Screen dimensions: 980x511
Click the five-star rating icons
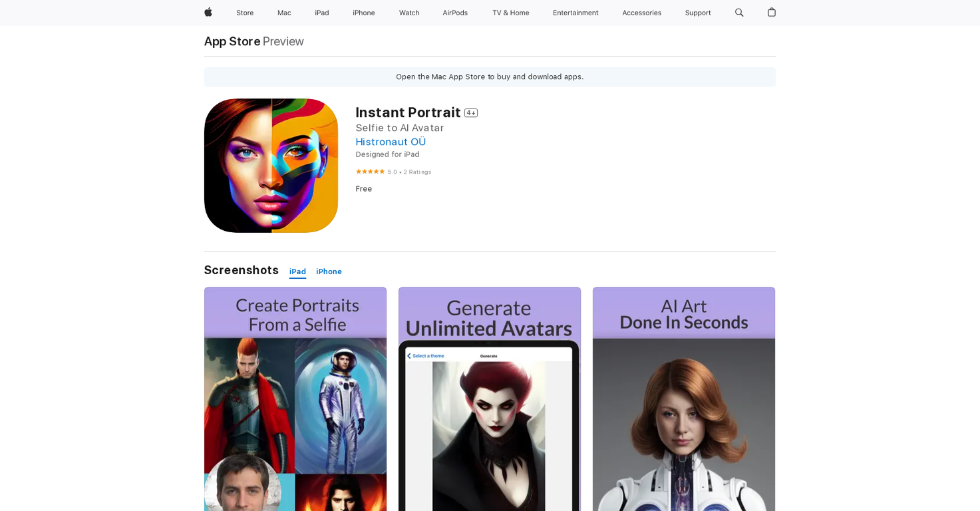click(x=370, y=172)
